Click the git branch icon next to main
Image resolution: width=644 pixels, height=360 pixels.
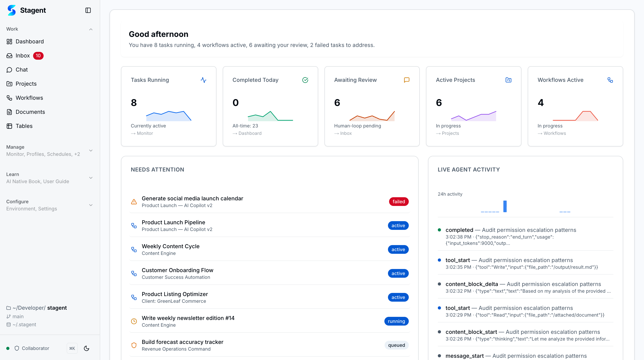9,316
